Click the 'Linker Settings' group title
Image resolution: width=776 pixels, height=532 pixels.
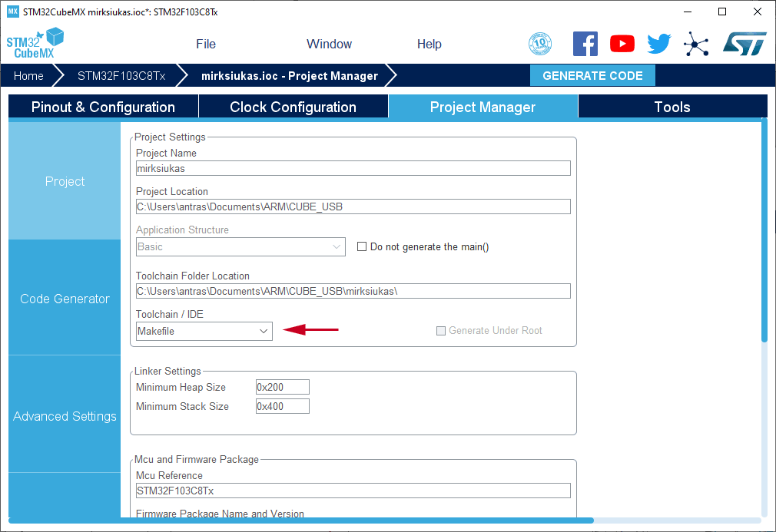pyautogui.click(x=167, y=372)
